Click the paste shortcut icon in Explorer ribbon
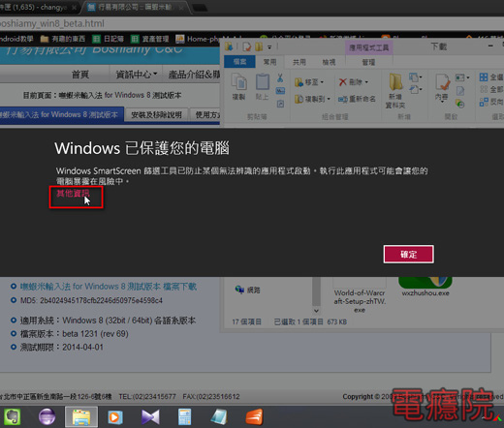504x428 pixels. [280, 104]
